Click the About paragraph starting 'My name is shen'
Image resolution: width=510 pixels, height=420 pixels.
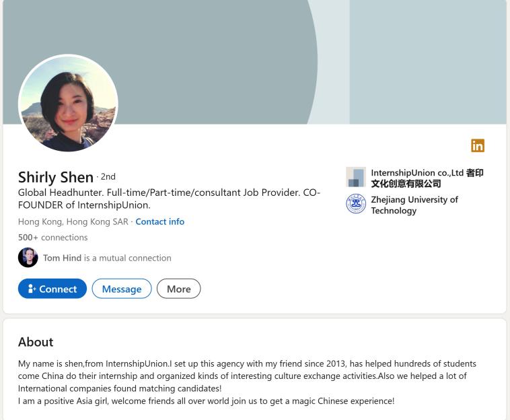[x=247, y=382]
